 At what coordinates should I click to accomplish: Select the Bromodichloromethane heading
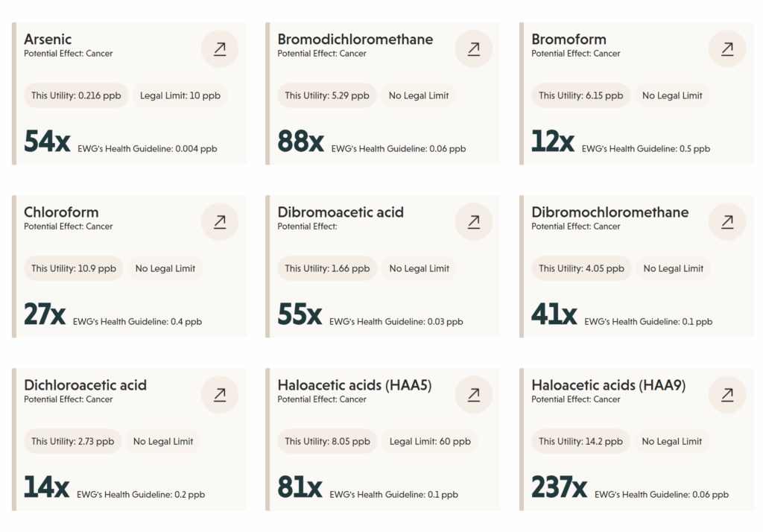coord(355,39)
